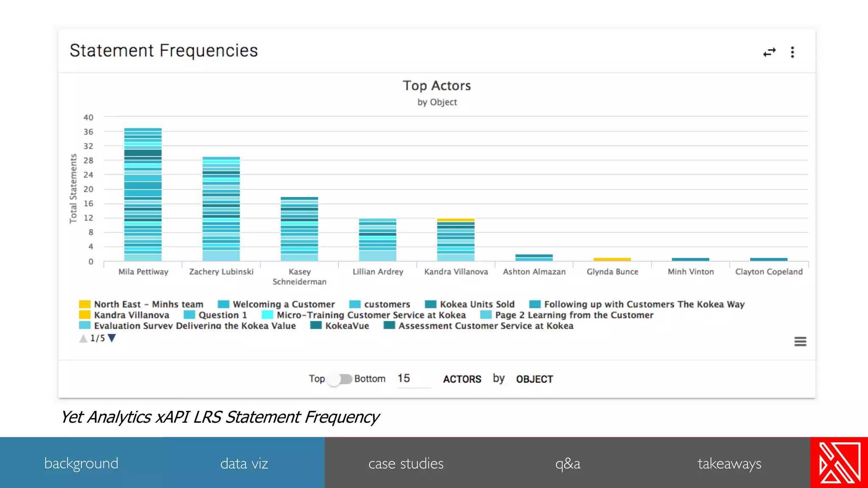Viewport: 868px width, 488px height.
Task: Click yellow segment on Kandra Villanova bar
Action: (x=456, y=220)
